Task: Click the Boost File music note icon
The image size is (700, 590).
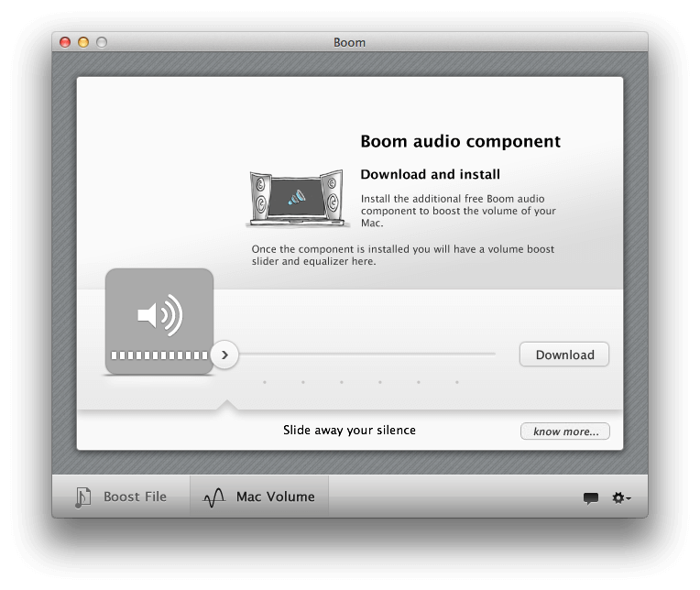Action: click(82, 497)
